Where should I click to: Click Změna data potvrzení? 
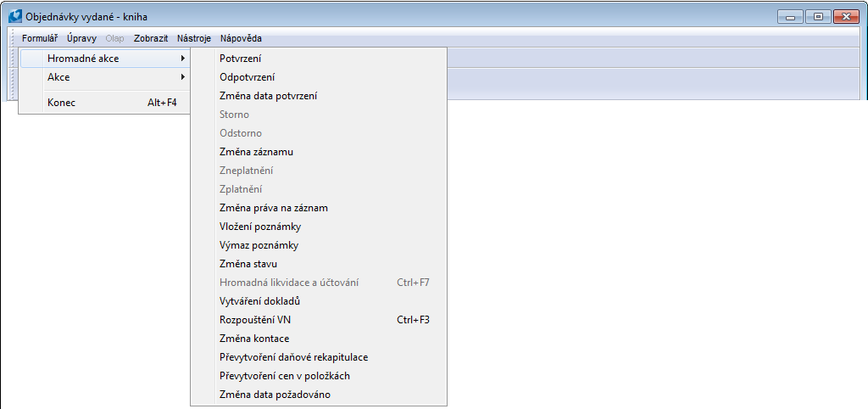click(x=268, y=96)
